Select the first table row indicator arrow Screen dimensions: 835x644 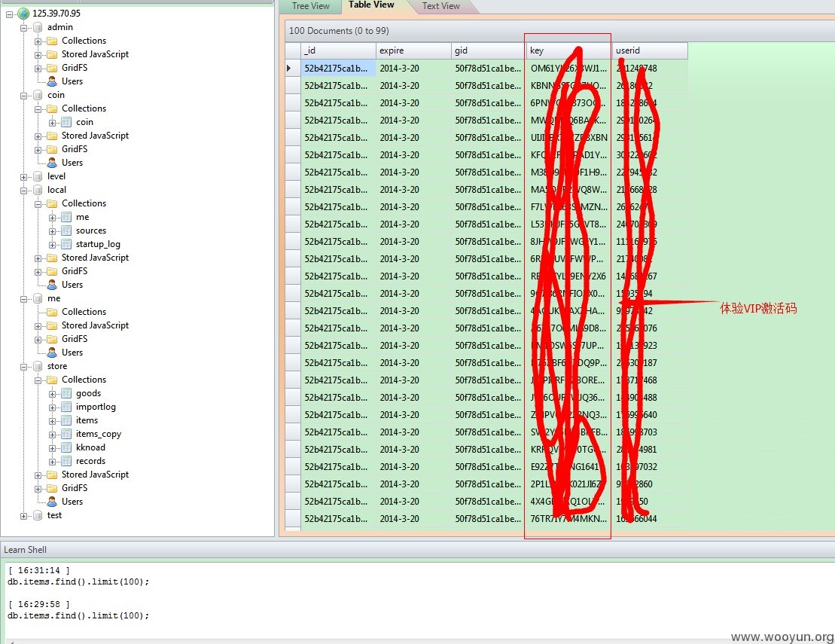coord(289,69)
